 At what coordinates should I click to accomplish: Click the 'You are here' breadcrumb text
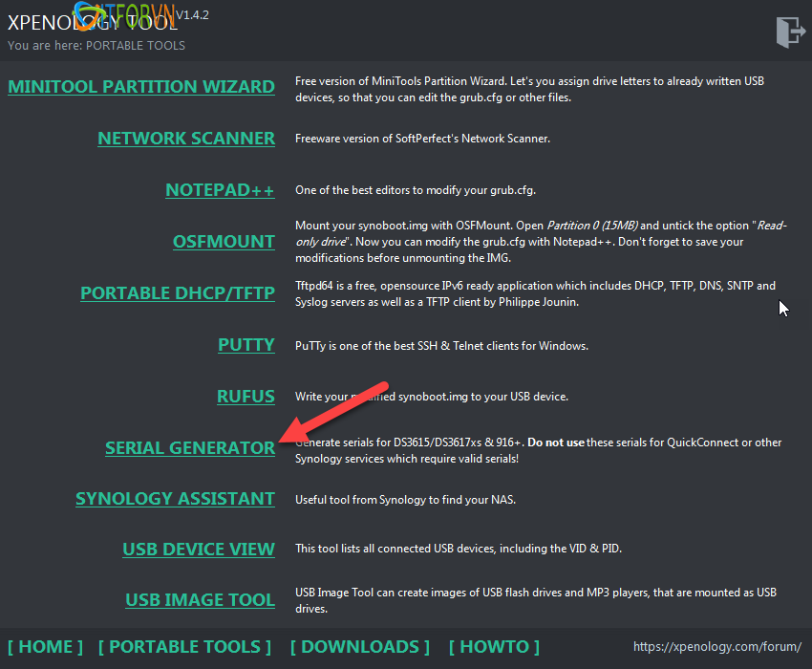pos(96,45)
